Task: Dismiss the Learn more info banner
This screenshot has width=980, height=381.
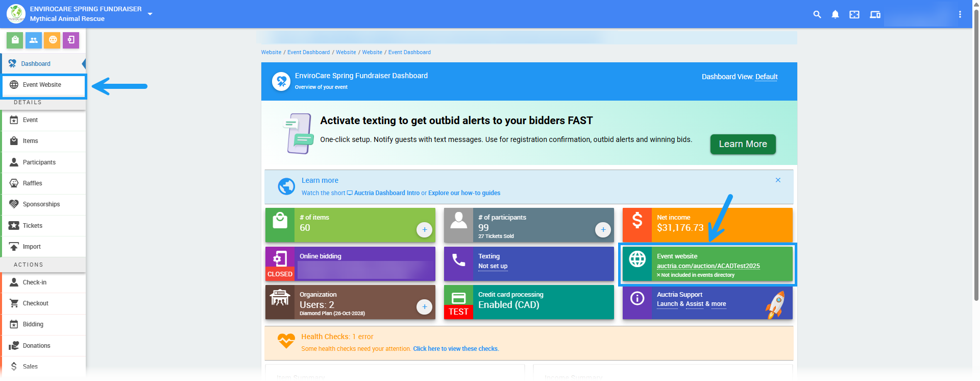Action: pyautogui.click(x=778, y=180)
